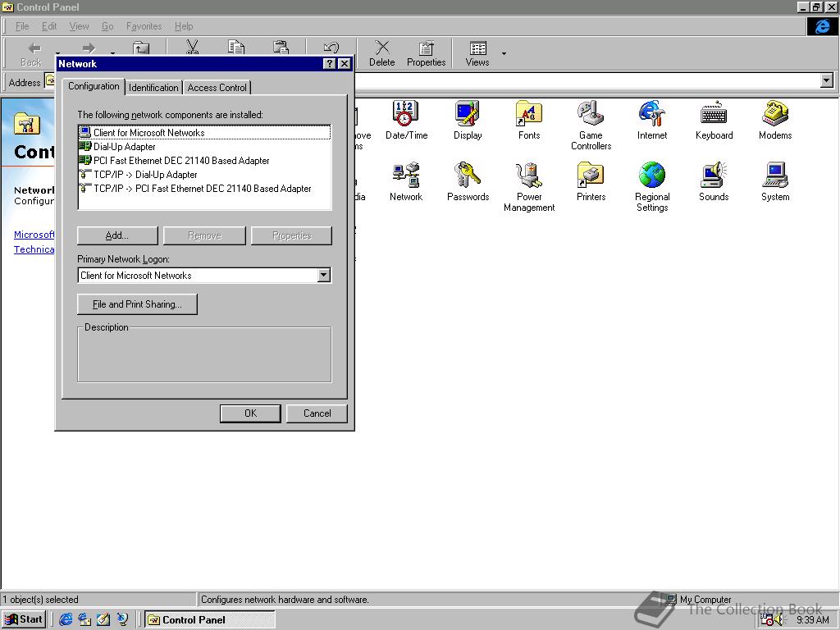The width and height of the screenshot is (840, 630).
Task: Expand the Address bar dropdown arrow
Action: [x=827, y=81]
